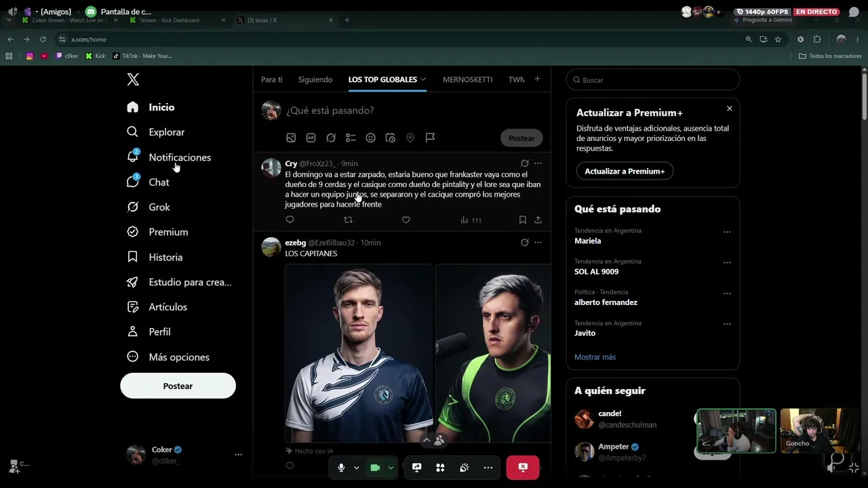Viewport: 868px width, 488px height.
Task: Open the soundboard icon in call bar
Action: coord(464,468)
